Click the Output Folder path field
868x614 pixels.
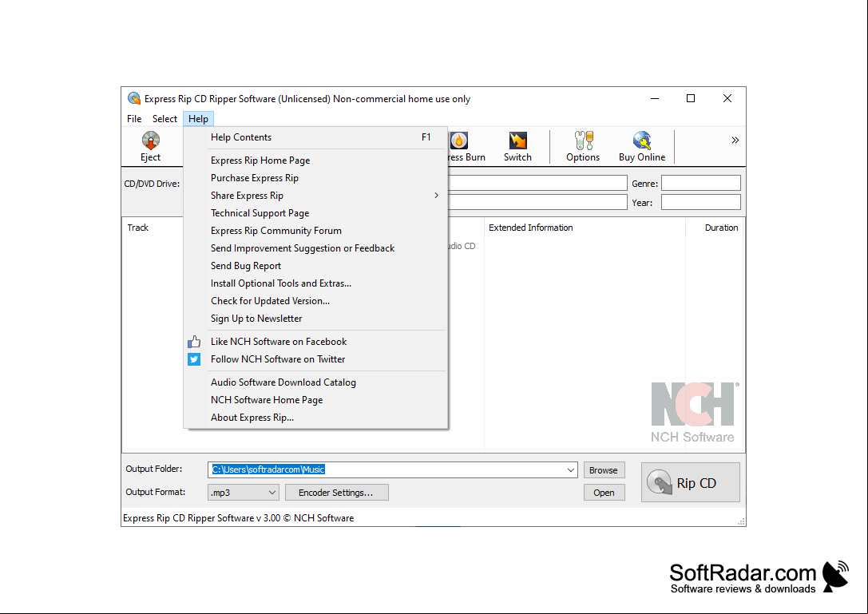392,470
